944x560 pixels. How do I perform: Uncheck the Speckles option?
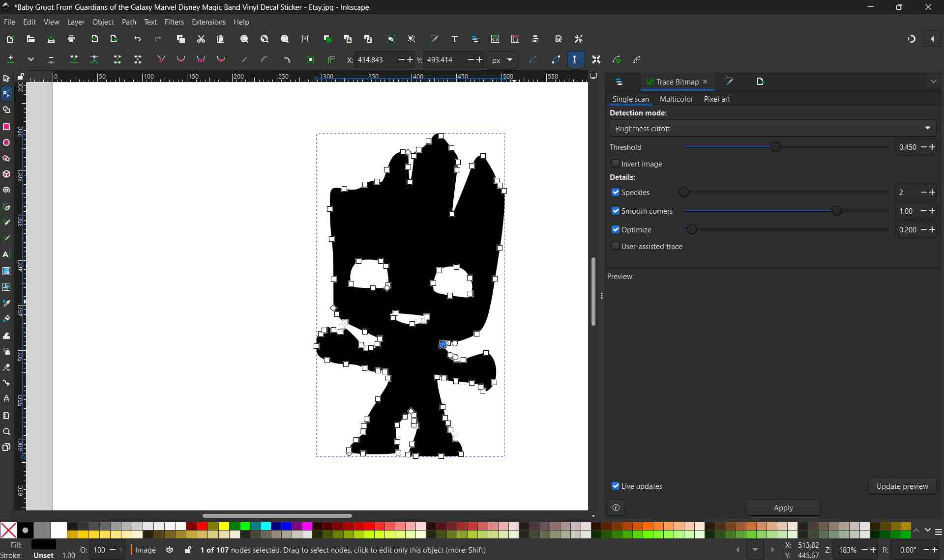coord(615,192)
